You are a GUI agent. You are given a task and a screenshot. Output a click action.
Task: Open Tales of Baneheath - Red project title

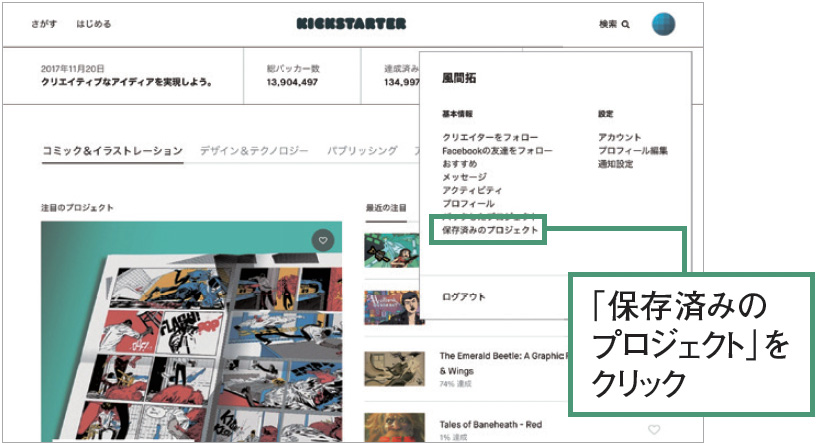pos(491,425)
